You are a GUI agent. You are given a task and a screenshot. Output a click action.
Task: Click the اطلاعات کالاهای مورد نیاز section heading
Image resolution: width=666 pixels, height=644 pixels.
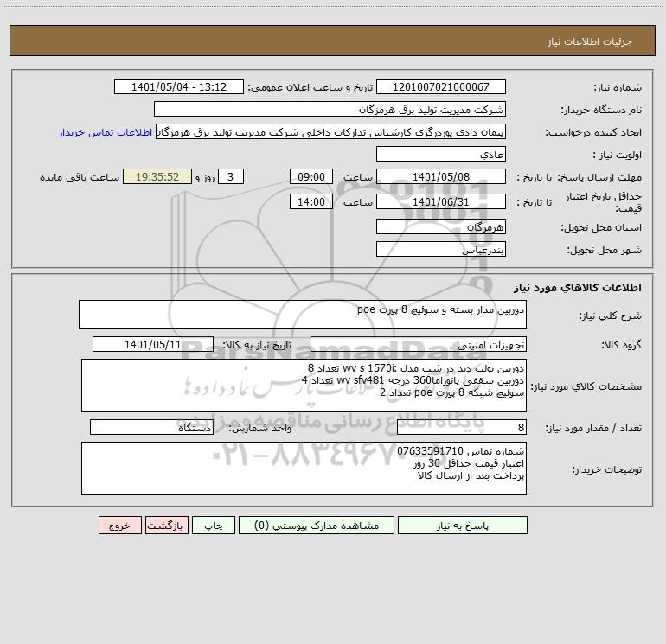click(x=578, y=288)
